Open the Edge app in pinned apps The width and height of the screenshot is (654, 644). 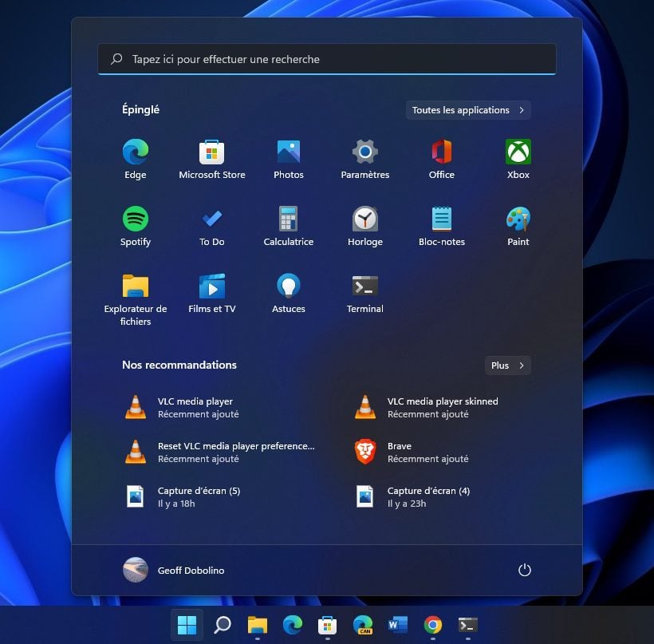136,159
